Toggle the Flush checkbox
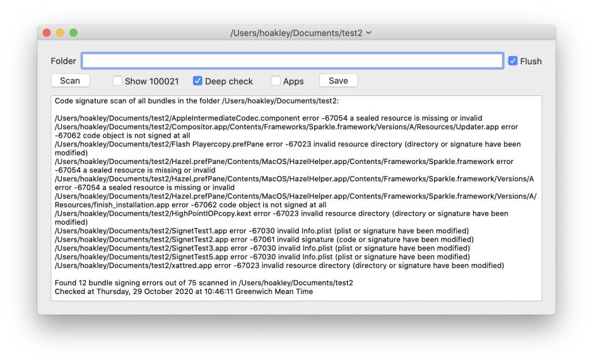The height and width of the screenshot is (364, 593). 513,61
